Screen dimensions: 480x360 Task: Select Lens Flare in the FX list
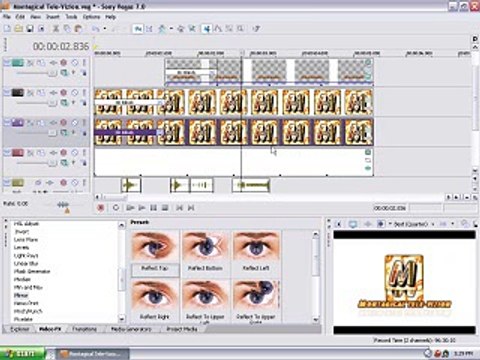(x=26, y=240)
